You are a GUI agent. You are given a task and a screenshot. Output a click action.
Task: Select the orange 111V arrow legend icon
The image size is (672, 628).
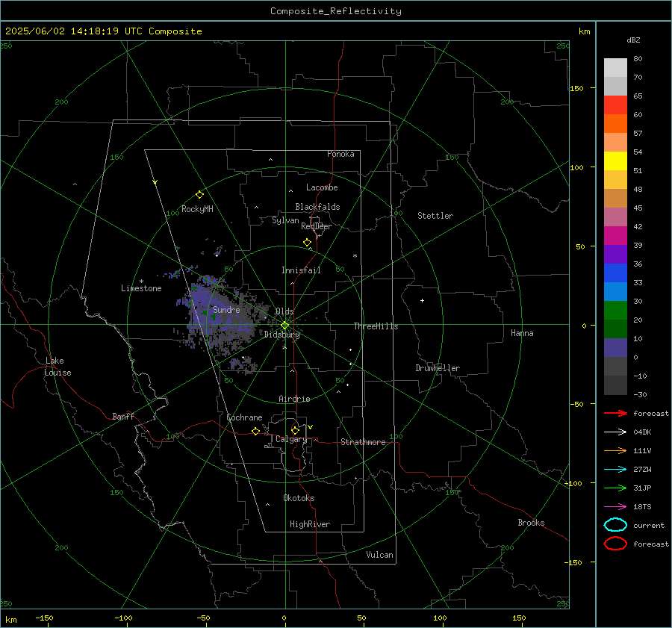click(x=615, y=450)
